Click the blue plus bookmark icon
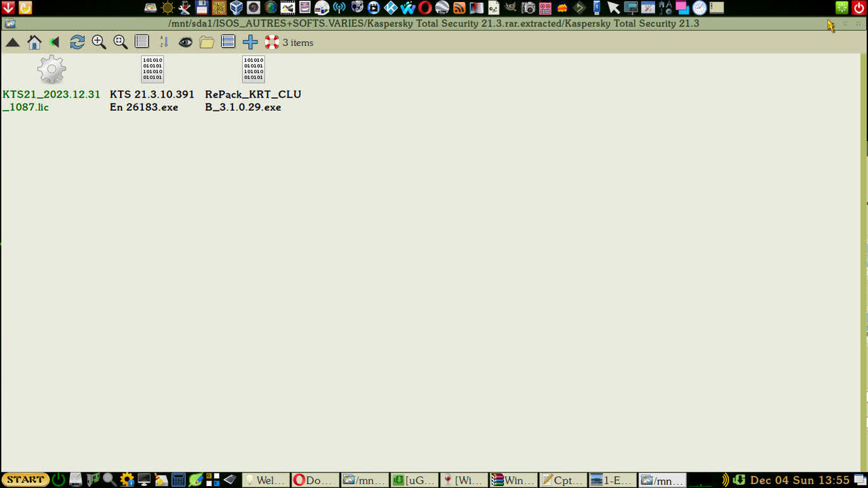The width and height of the screenshot is (868, 488). pos(250,42)
